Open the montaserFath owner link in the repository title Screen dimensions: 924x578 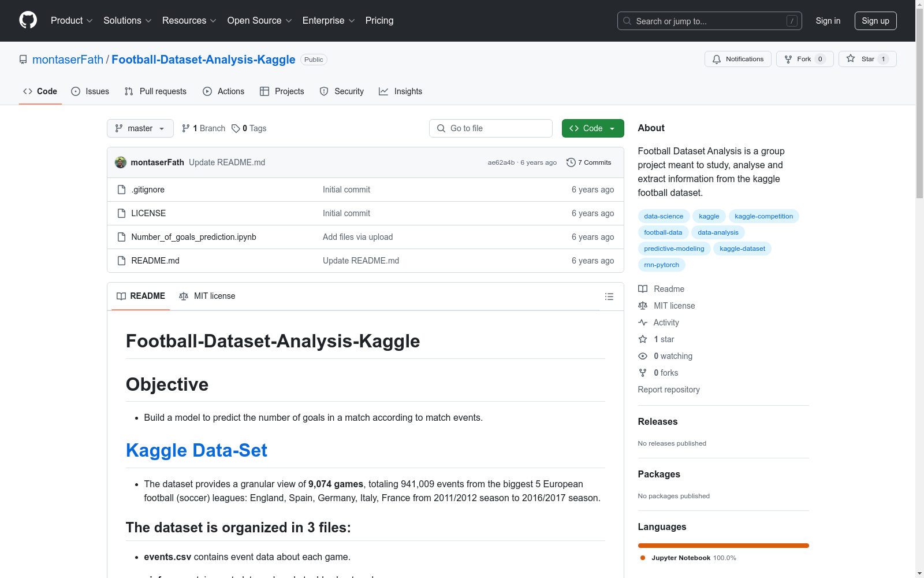click(x=68, y=60)
